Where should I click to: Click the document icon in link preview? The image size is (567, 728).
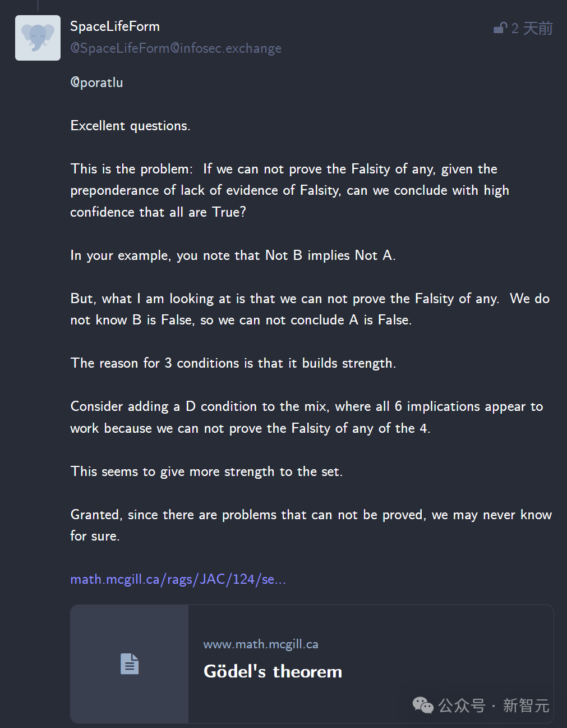click(x=130, y=663)
